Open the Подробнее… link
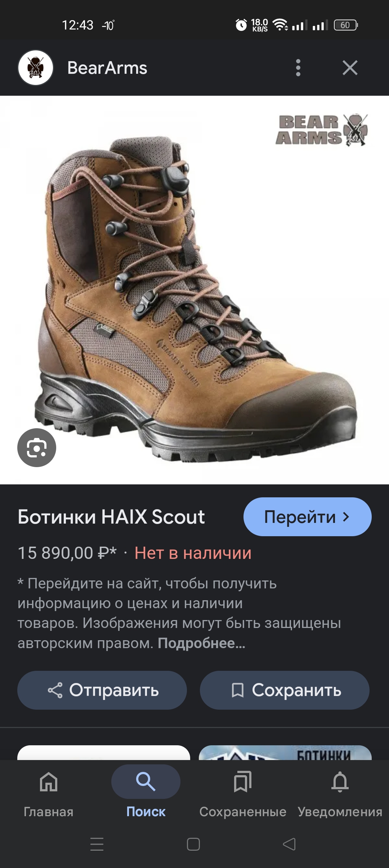The width and height of the screenshot is (389, 868). (x=201, y=643)
